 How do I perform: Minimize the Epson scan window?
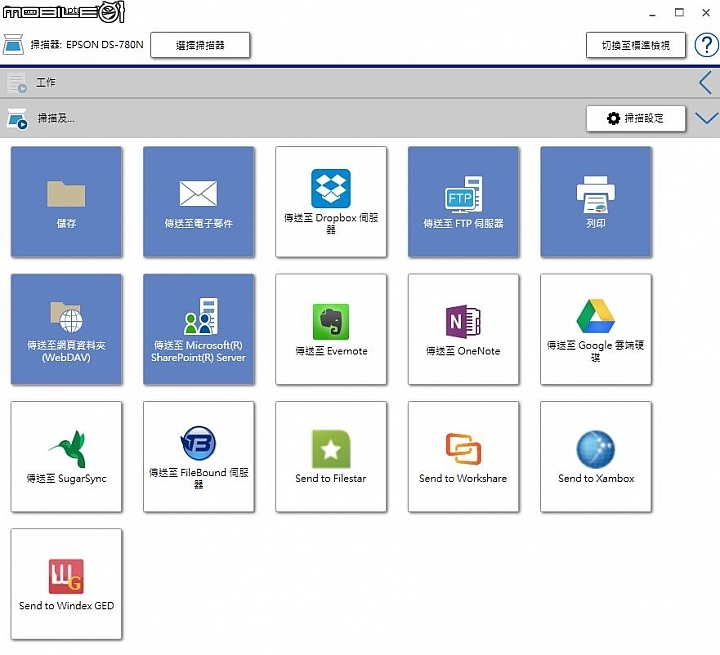652,13
